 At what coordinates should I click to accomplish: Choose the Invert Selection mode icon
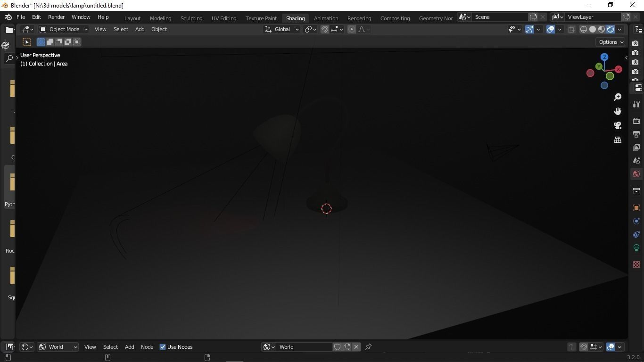(x=68, y=42)
